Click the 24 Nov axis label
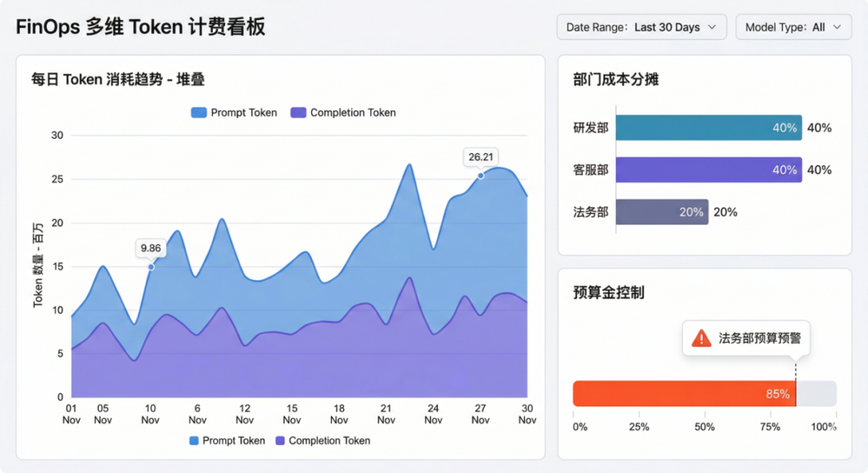Screen dimensions: 868x473 point(433,414)
